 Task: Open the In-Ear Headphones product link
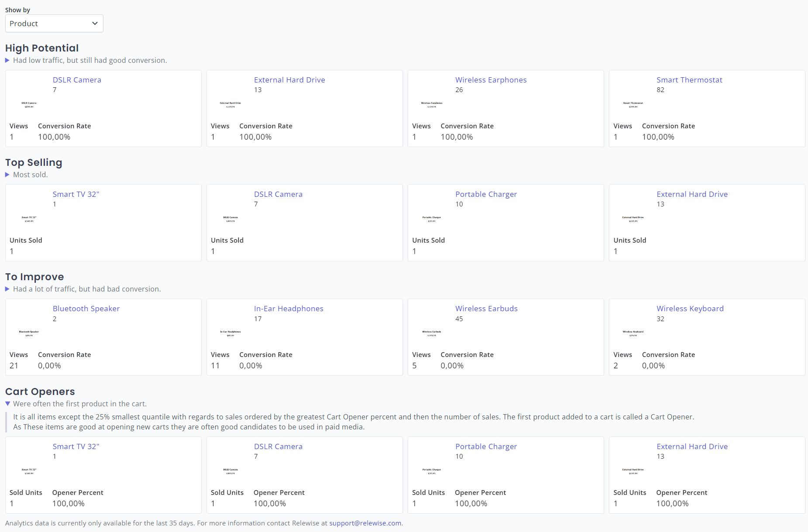[289, 309]
